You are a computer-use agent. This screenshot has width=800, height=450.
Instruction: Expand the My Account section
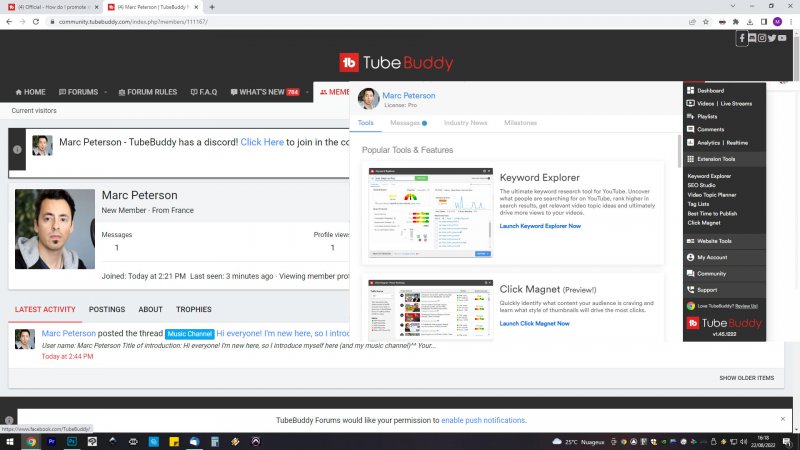[x=712, y=257]
